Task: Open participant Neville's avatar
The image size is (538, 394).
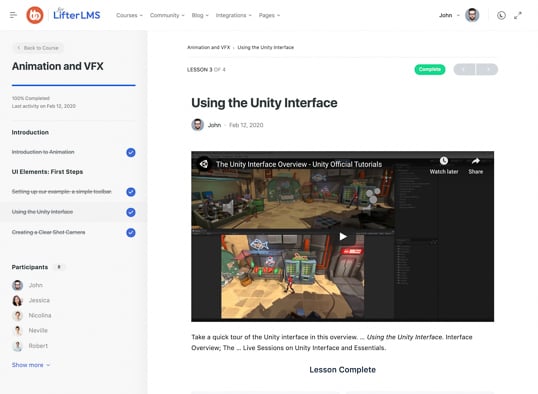Action: pyautogui.click(x=17, y=331)
